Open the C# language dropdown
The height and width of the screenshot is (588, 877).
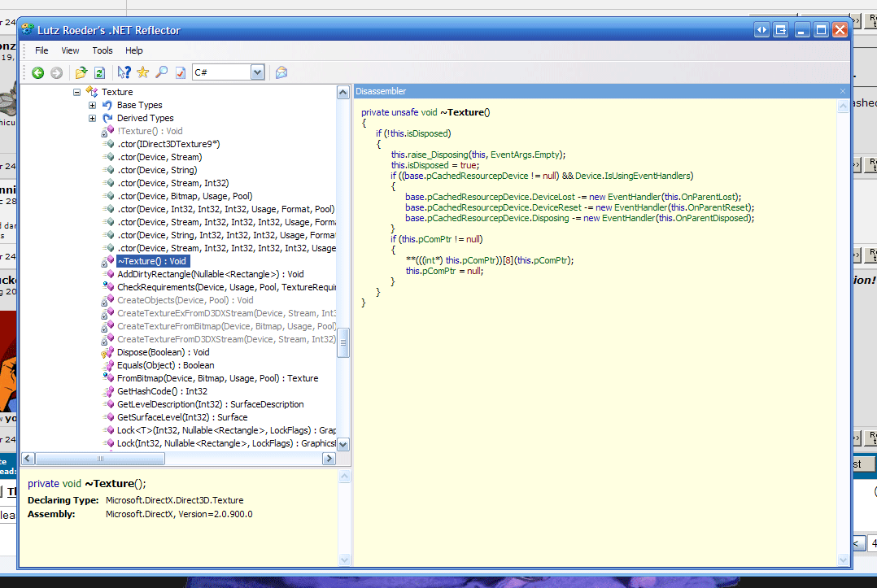tap(257, 72)
